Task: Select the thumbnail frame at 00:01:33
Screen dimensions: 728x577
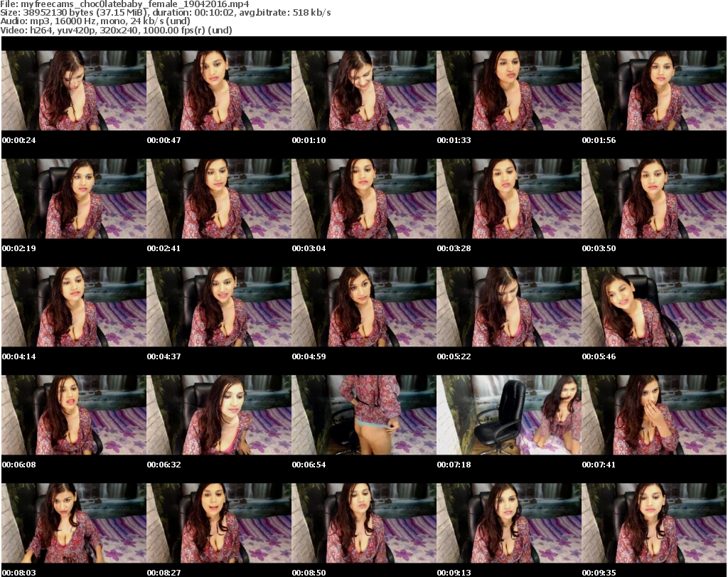Action: tap(509, 90)
